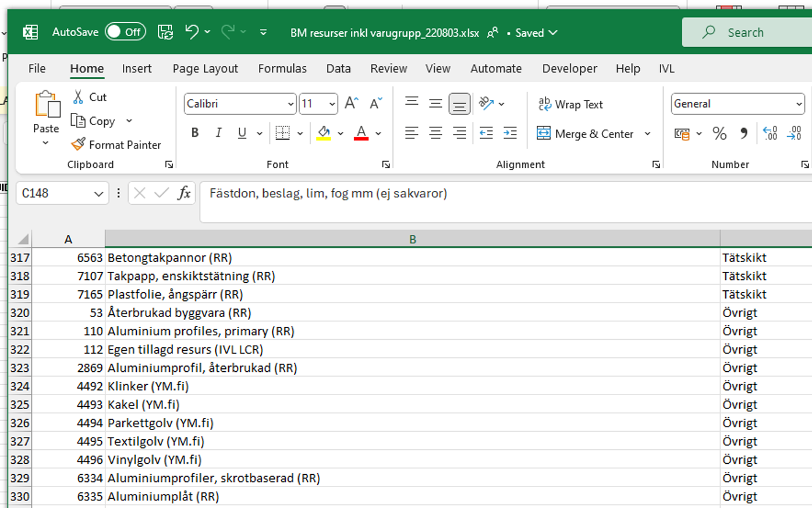Click Increase Font Size icon
The height and width of the screenshot is (508, 812).
pyautogui.click(x=351, y=104)
